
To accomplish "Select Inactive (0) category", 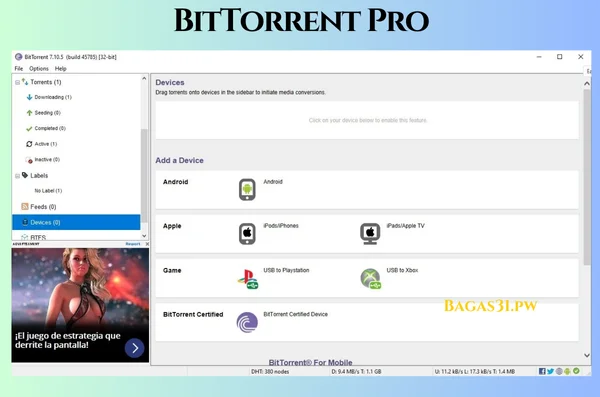I will pyautogui.click(x=47, y=160).
